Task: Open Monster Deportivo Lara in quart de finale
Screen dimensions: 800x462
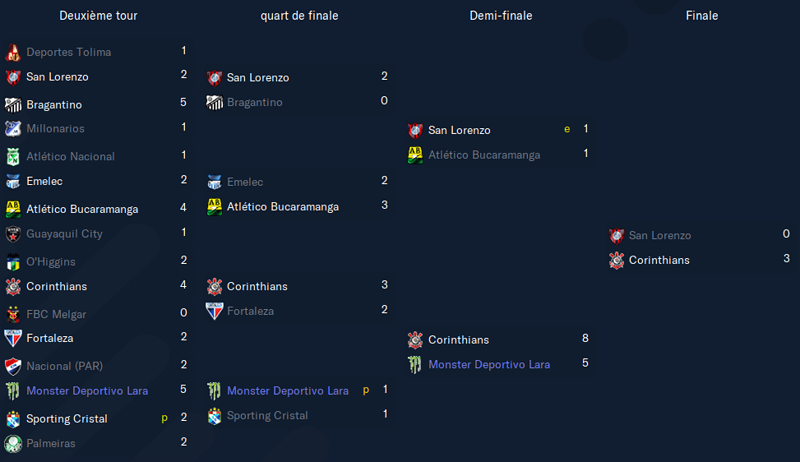Action: (x=288, y=391)
